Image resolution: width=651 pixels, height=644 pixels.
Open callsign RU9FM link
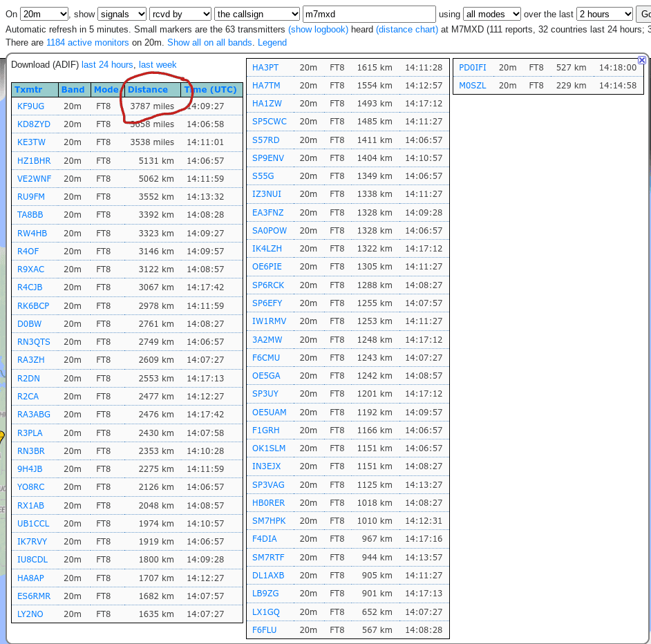pyautogui.click(x=30, y=196)
